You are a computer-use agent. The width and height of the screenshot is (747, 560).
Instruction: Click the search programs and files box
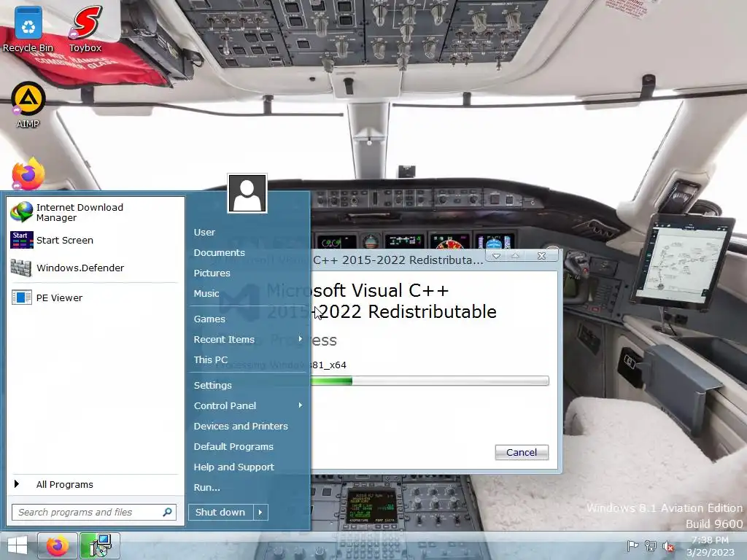[x=94, y=512]
